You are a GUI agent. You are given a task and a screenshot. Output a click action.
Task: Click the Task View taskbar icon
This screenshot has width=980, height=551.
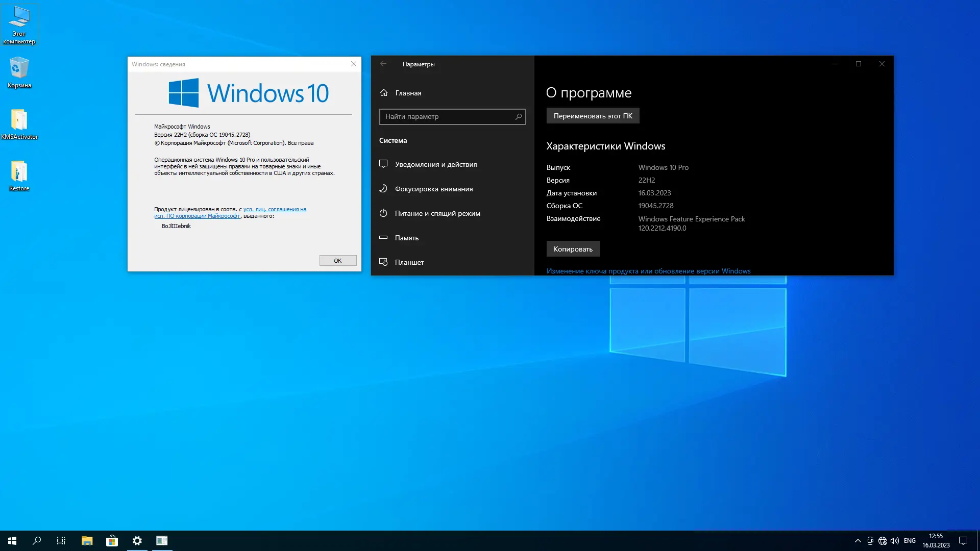(61, 541)
